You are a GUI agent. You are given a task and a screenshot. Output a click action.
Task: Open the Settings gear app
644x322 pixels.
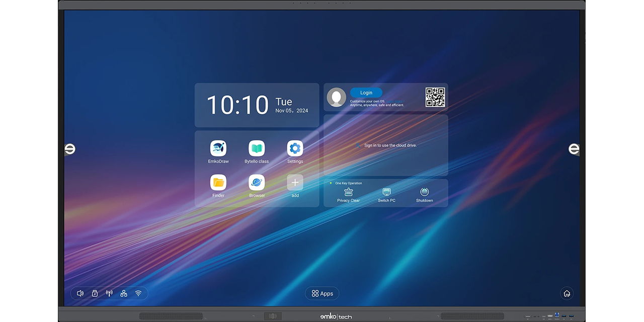(295, 149)
